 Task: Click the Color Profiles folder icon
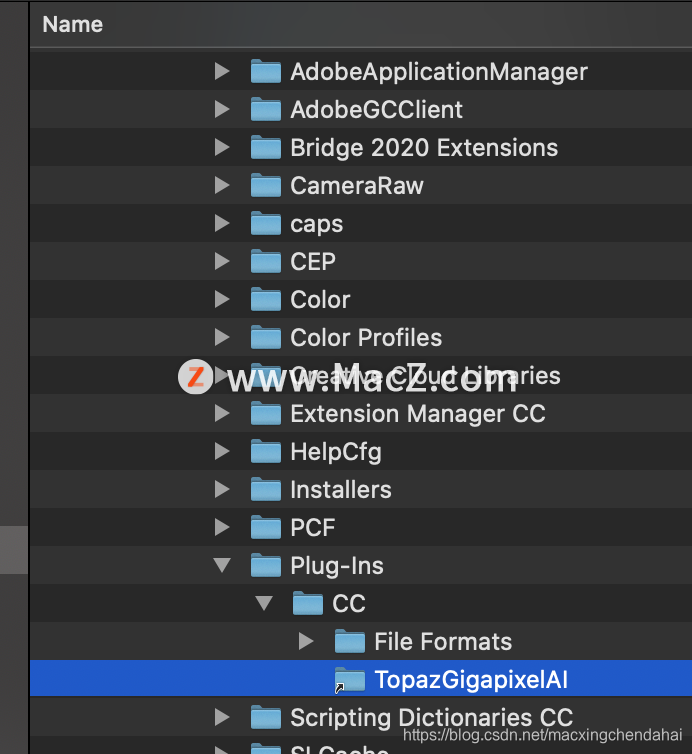266,337
